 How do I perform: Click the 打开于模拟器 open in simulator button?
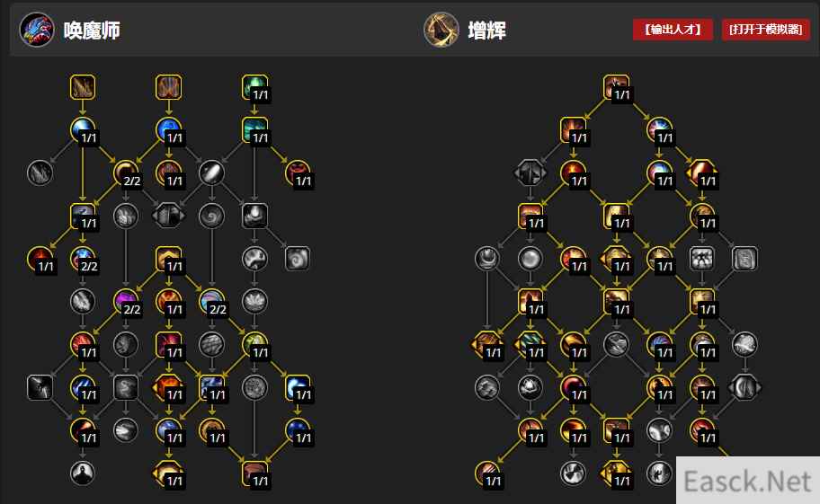tap(766, 30)
